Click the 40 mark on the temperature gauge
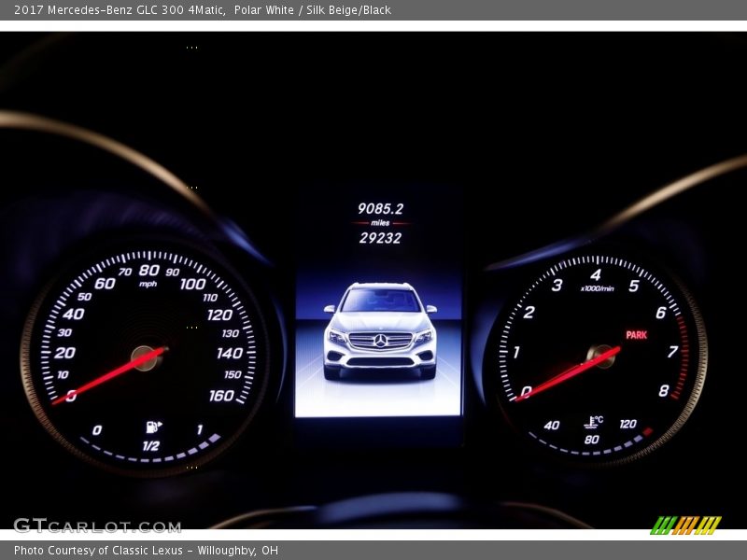 [552, 426]
